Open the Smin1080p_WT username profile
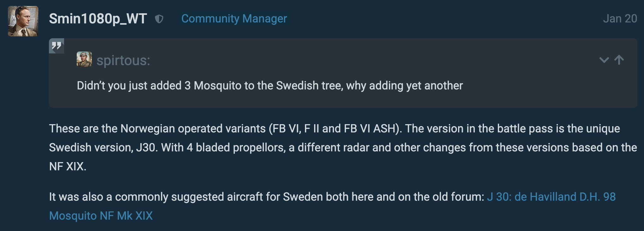 98,19
